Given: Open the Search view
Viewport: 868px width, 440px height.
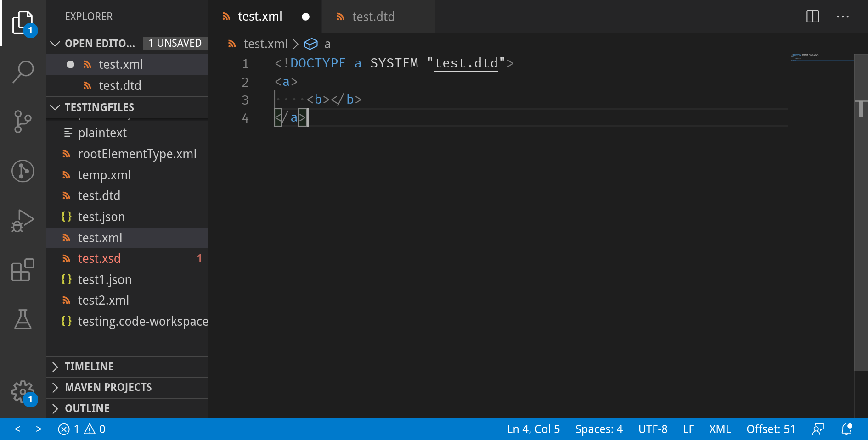Looking at the screenshot, I should tap(23, 72).
